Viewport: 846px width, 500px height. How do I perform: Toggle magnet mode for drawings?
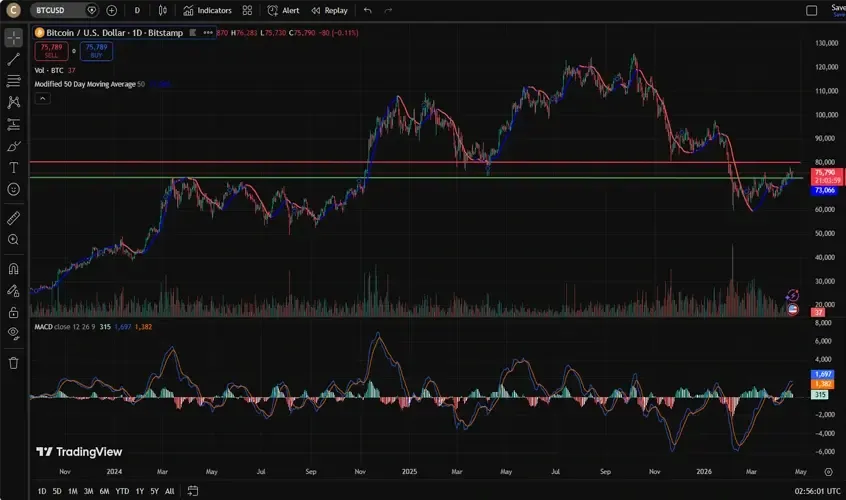point(13,269)
